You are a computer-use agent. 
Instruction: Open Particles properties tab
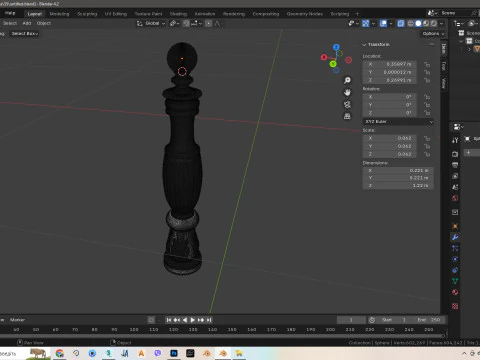[x=455, y=248]
